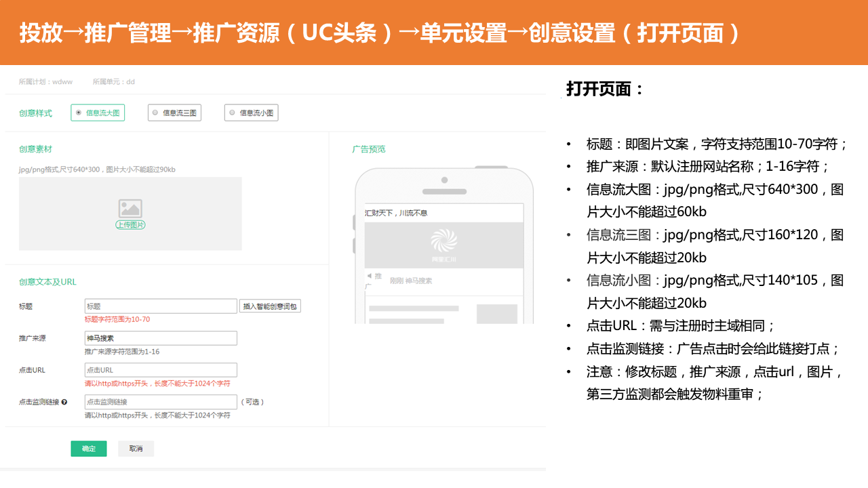
Task: Choose the 信息流三图 creative style
Action: click(x=155, y=113)
